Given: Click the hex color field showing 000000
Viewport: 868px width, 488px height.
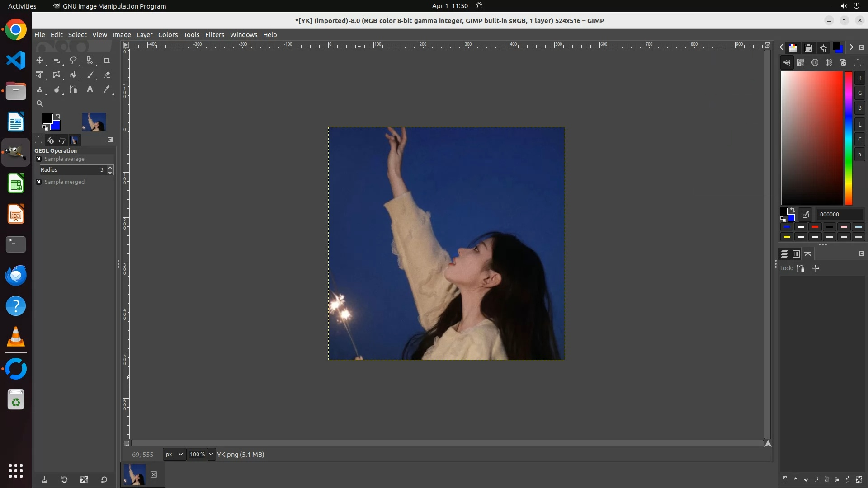Looking at the screenshot, I should tap(839, 215).
